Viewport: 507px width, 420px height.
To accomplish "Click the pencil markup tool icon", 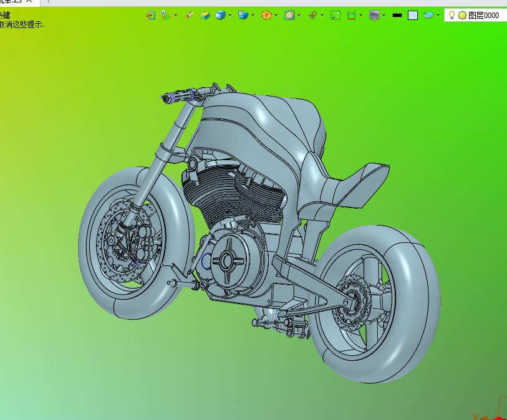I will (190, 15).
